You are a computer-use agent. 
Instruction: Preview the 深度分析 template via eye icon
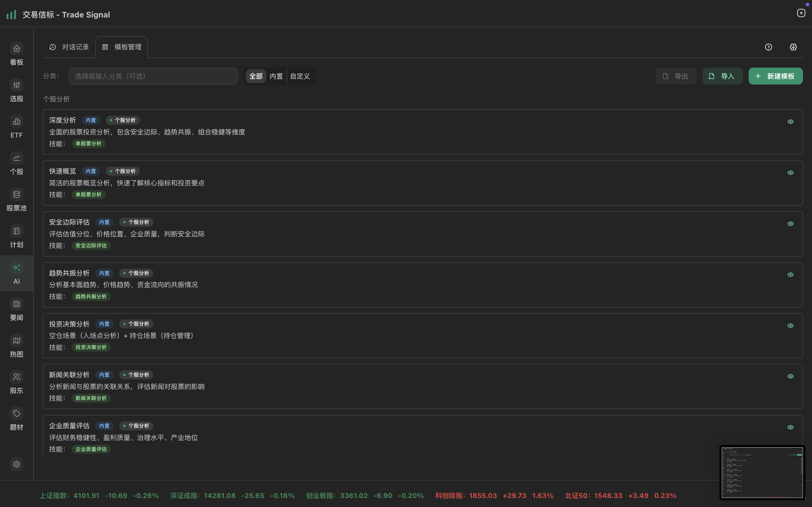click(790, 122)
